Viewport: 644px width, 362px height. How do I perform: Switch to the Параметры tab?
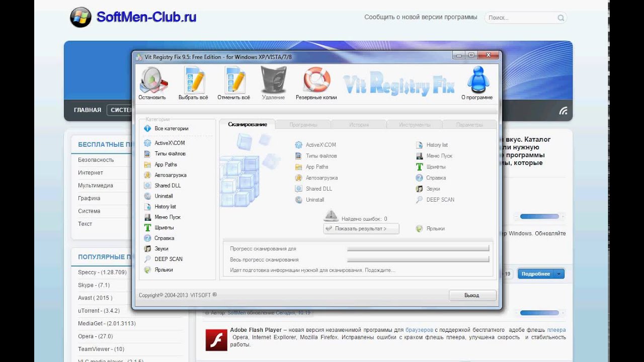coord(469,125)
